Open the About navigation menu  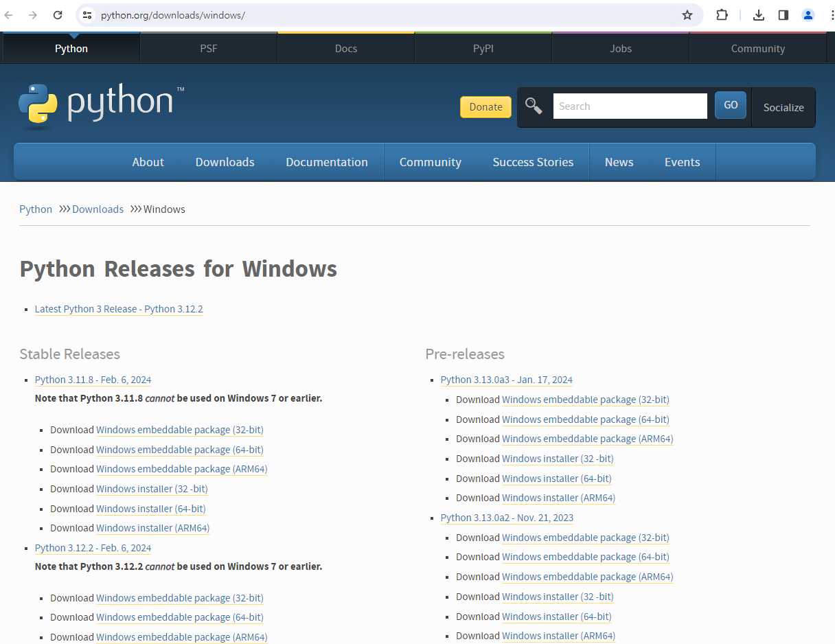(x=148, y=162)
